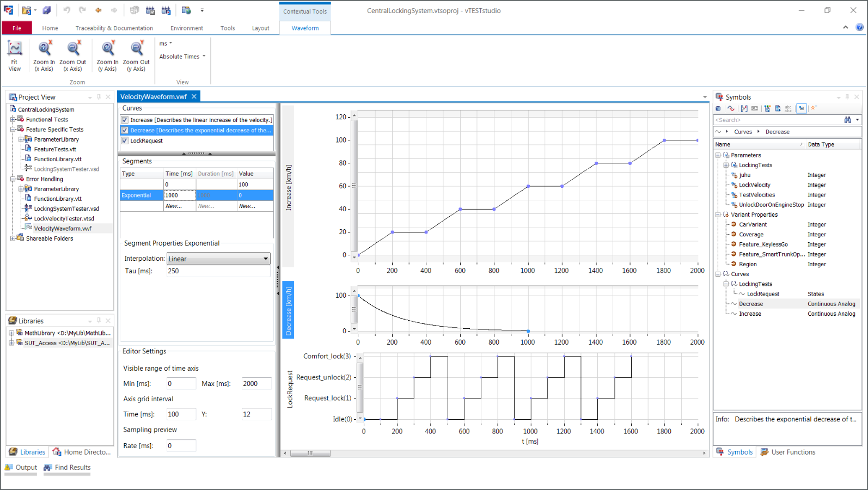Image resolution: width=868 pixels, height=490 pixels.
Task: Click the calendar icon with a check mark
Action: click(150, 10)
